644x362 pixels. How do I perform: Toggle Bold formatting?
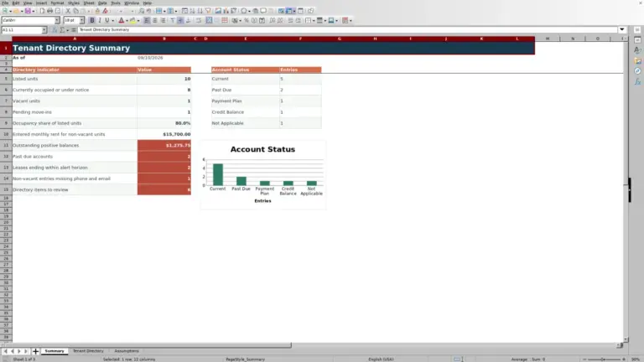[x=92, y=20]
